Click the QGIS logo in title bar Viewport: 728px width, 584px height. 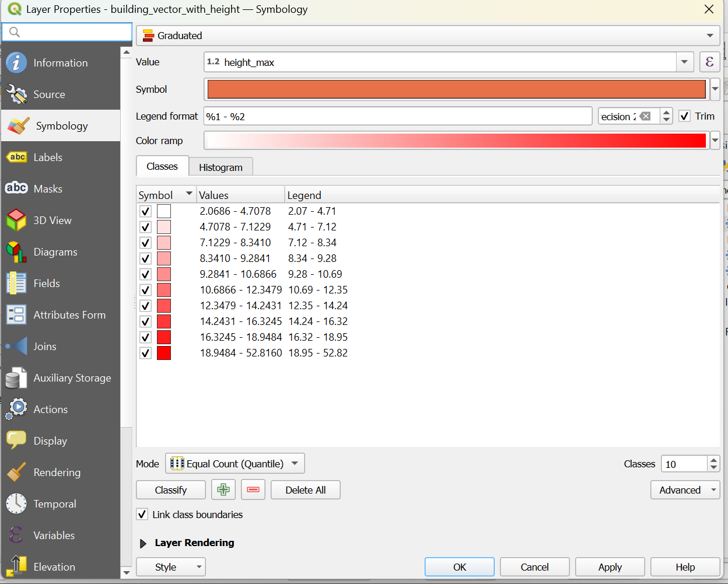(15, 9)
